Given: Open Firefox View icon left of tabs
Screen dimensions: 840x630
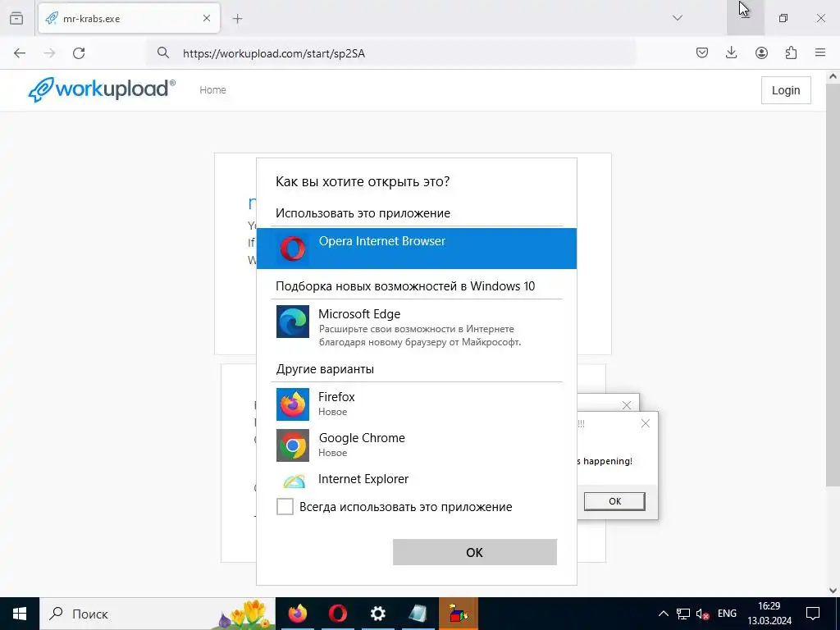Looking at the screenshot, I should [16, 18].
